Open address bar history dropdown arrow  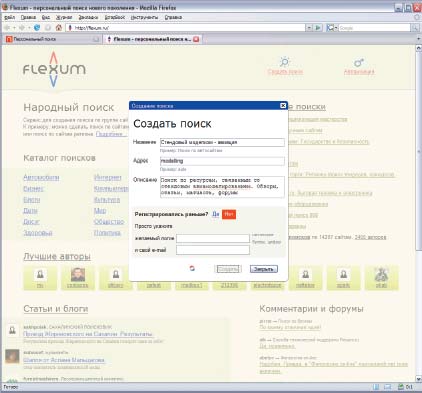309,28
